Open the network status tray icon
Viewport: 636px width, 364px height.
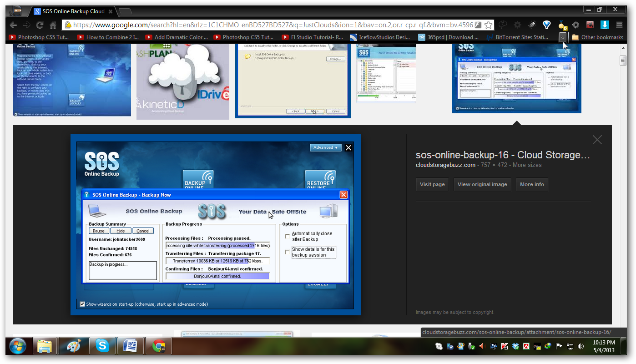click(x=570, y=346)
